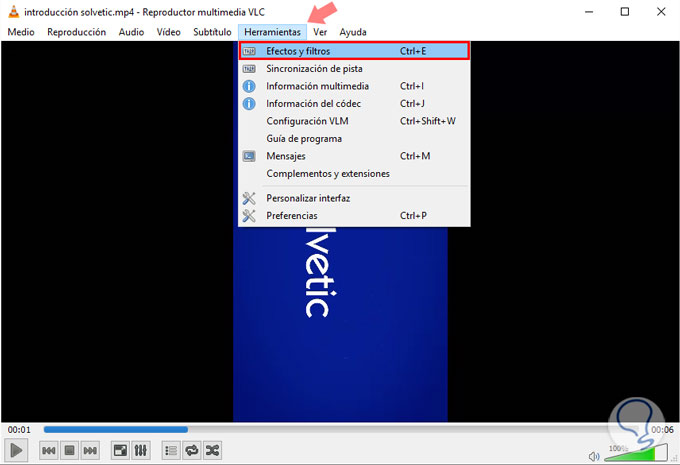Minimize the VLC window
680x465 pixels.
click(589, 12)
